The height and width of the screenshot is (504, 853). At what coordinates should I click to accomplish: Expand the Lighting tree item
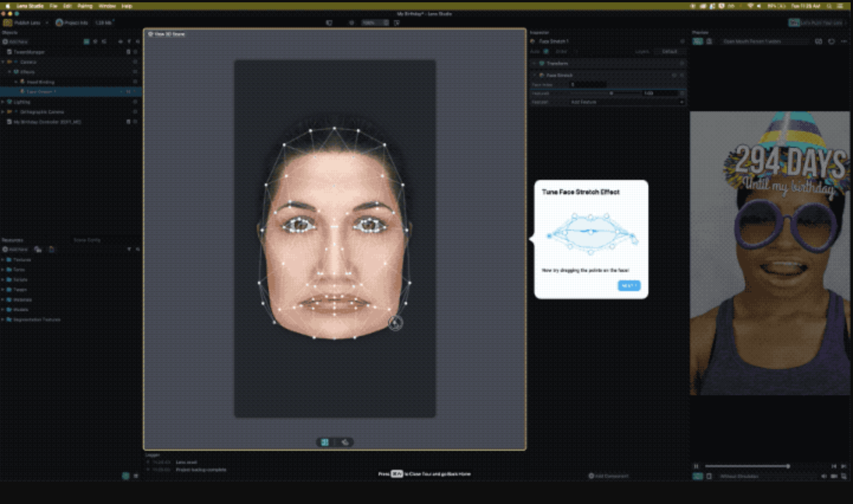[x=3, y=102]
